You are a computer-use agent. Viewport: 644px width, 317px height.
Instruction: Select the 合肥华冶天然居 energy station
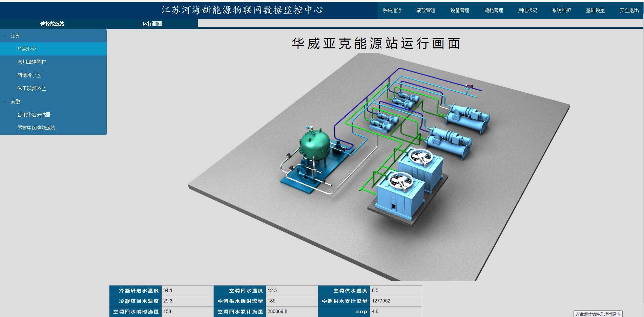pos(53,115)
